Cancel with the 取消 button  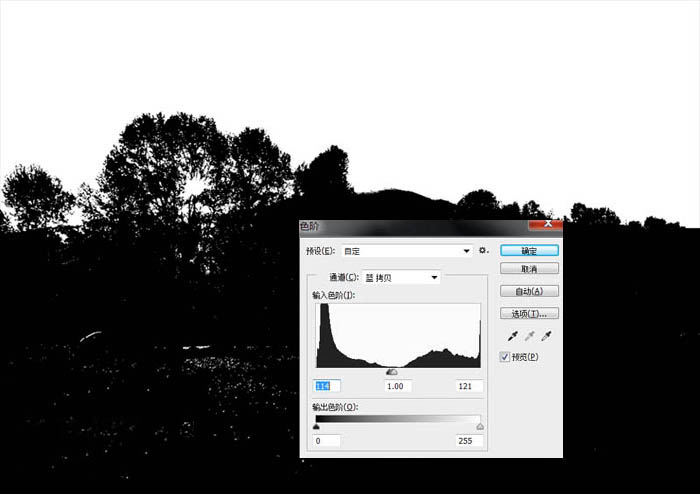[x=529, y=269]
